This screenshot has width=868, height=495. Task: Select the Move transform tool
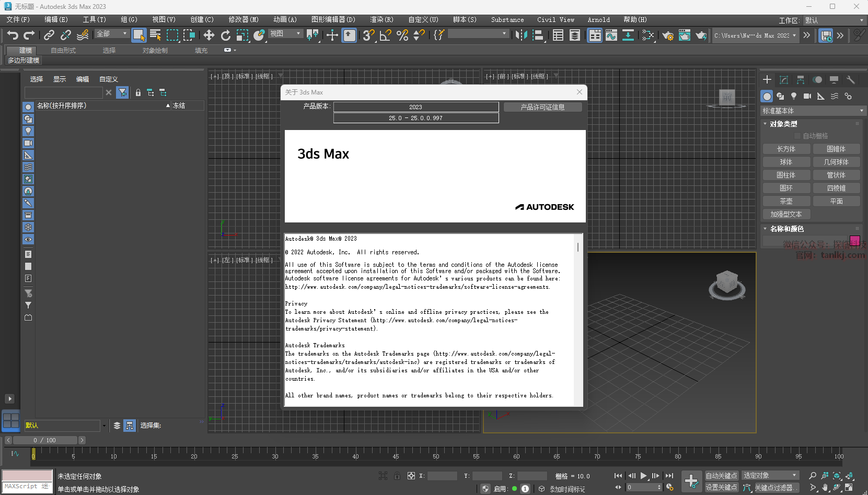coord(209,35)
